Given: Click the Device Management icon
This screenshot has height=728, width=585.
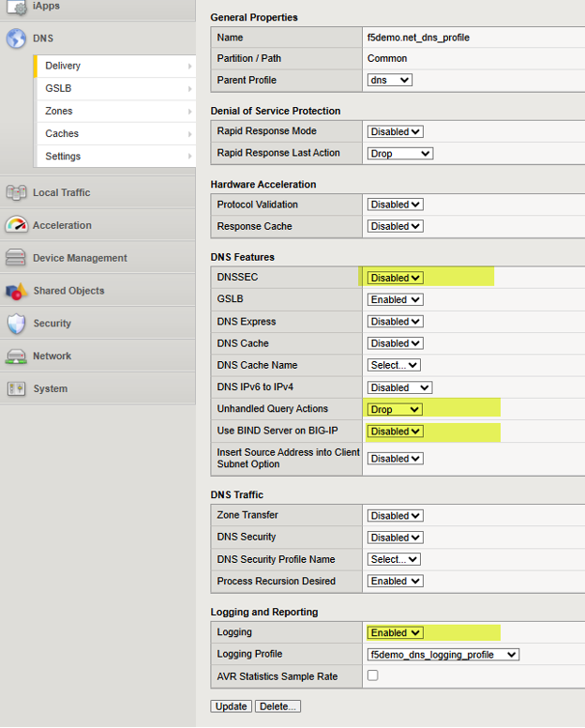Looking at the screenshot, I should tap(16, 258).
